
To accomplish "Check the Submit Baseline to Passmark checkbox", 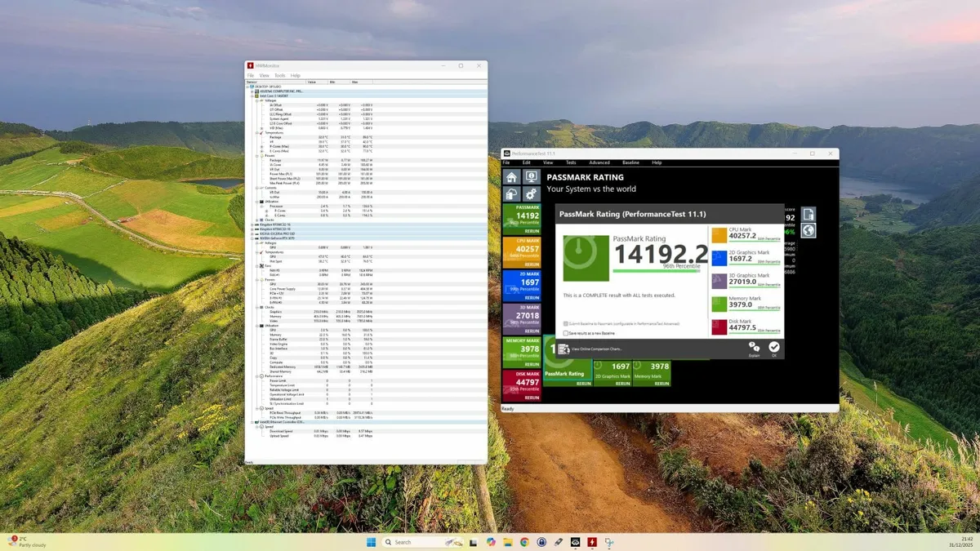I will click(x=565, y=323).
